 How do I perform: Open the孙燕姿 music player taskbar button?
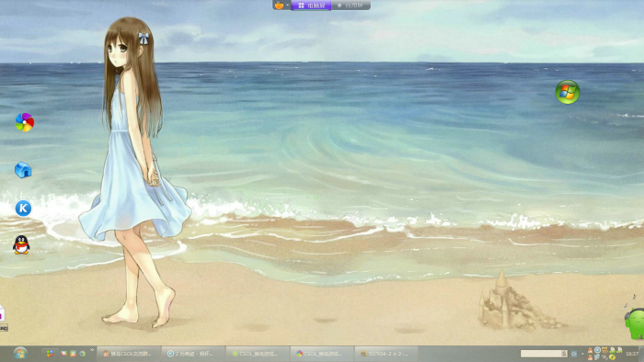point(192,354)
